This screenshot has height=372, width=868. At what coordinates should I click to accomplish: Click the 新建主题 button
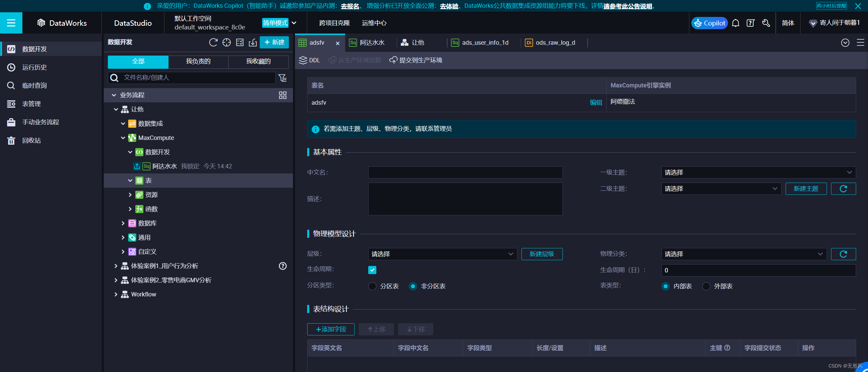(x=806, y=189)
